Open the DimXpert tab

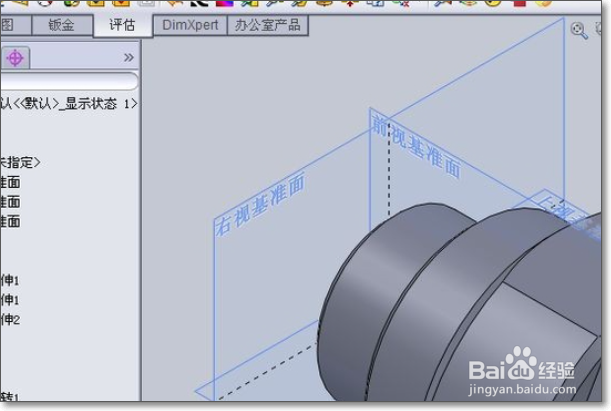(x=190, y=25)
